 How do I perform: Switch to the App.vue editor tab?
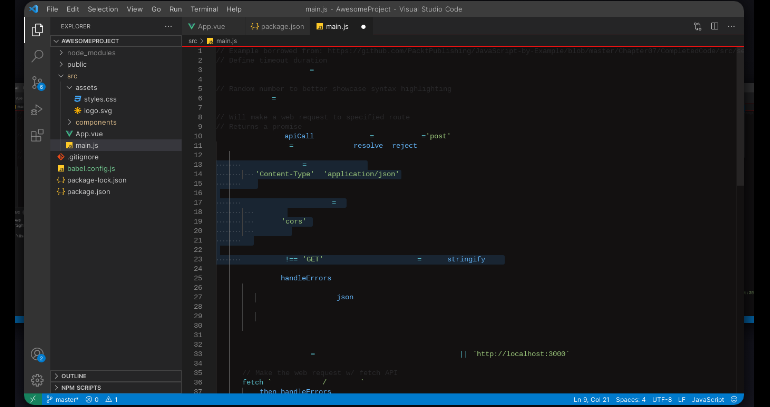tap(213, 27)
